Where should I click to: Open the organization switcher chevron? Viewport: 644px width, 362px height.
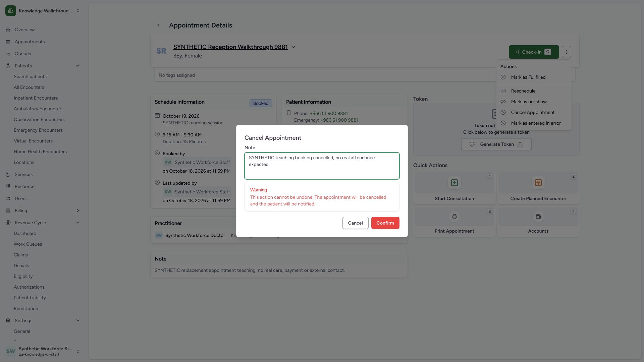pyautogui.click(x=78, y=11)
